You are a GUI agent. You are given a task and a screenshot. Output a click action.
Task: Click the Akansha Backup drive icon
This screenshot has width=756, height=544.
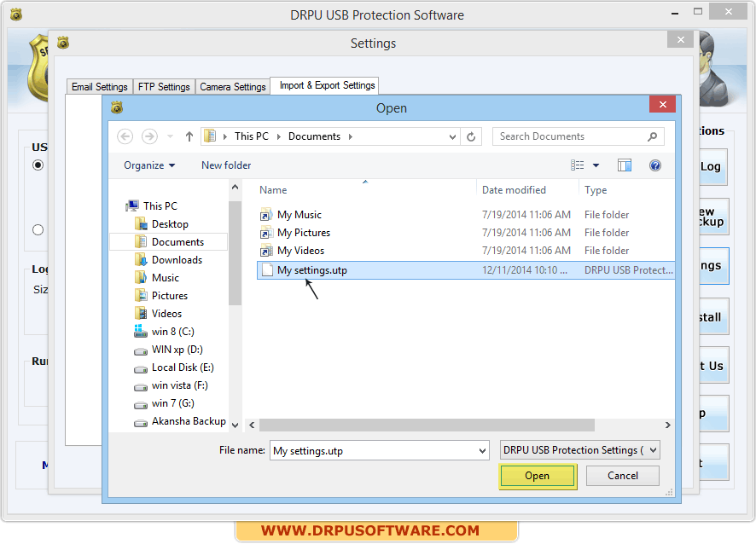click(141, 424)
